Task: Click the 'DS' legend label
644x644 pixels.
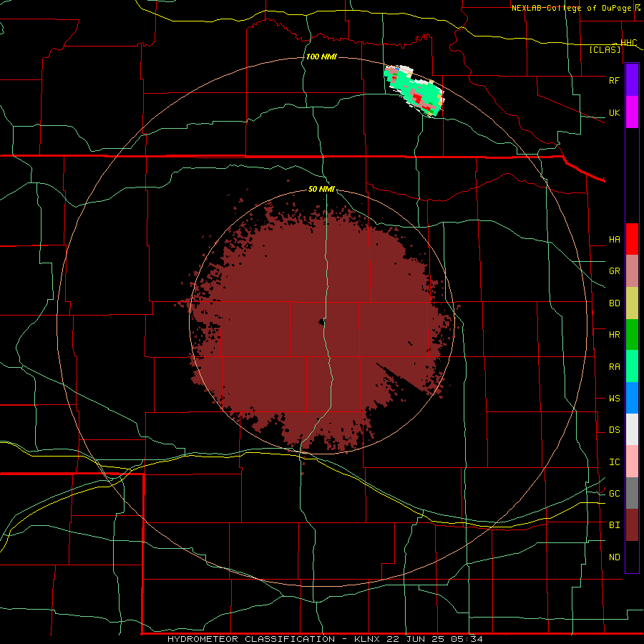Action: [614, 430]
